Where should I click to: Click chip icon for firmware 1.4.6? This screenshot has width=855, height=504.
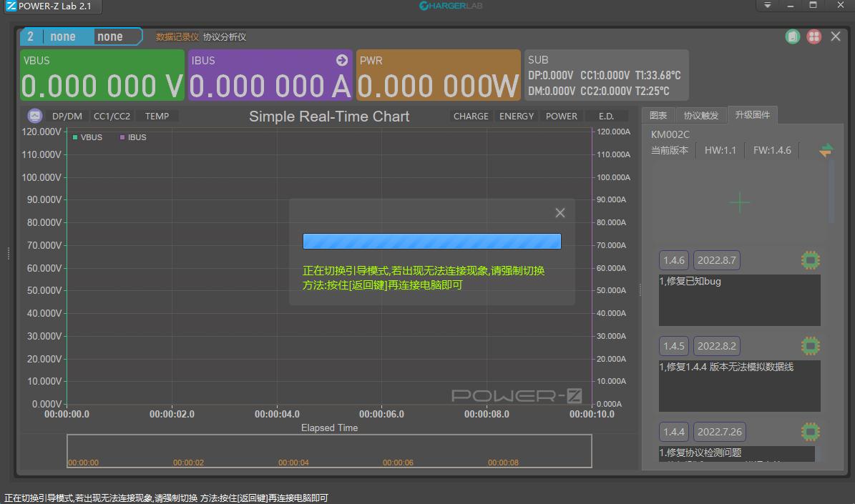[810, 260]
